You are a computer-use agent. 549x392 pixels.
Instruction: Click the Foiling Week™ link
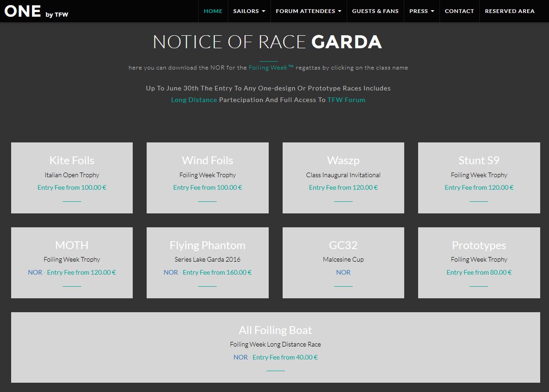point(271,68)
